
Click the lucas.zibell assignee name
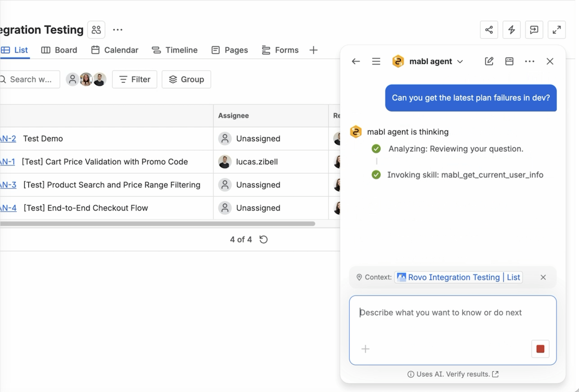(257, 162)
